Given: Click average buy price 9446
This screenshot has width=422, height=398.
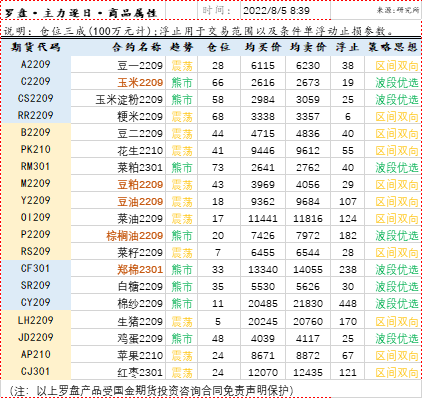Looking at the screenshot, I should pos(263,151).
